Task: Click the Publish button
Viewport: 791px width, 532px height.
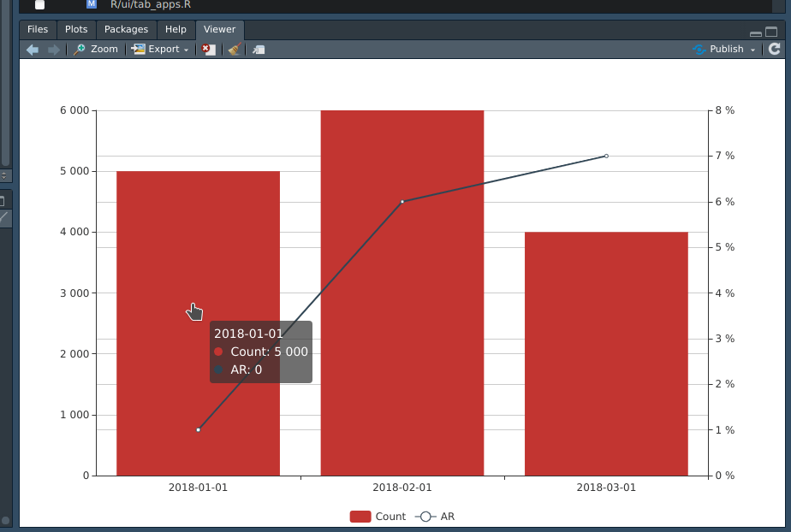Action: [x=723, y=49]
